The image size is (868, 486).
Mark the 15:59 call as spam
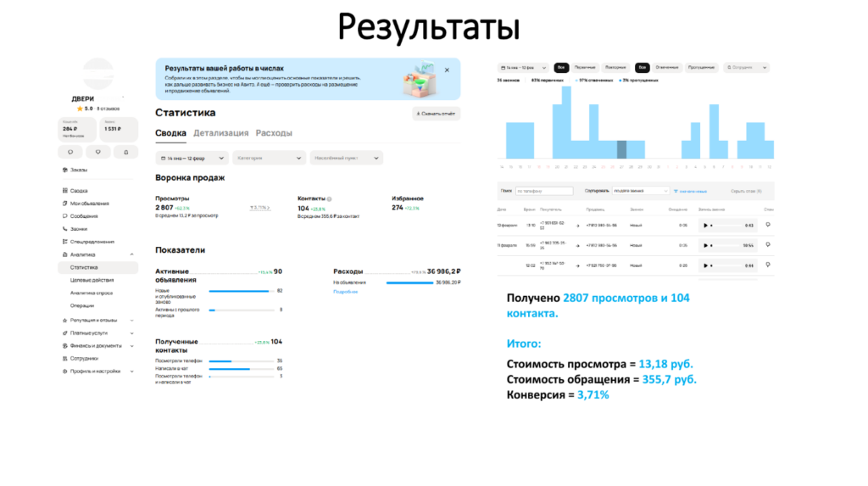coord(768,245)
